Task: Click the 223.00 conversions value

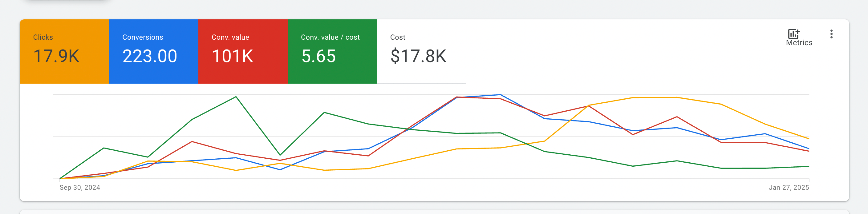Action: (150, 56)
